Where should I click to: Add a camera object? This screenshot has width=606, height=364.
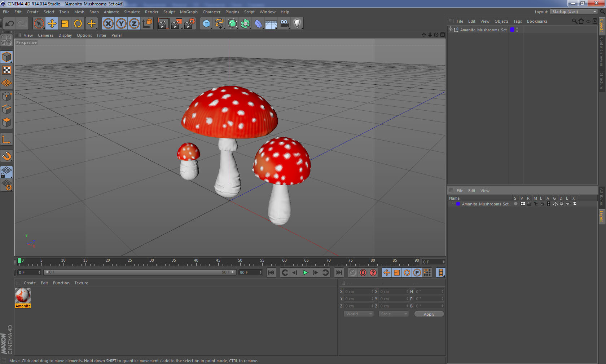point(284,24)
